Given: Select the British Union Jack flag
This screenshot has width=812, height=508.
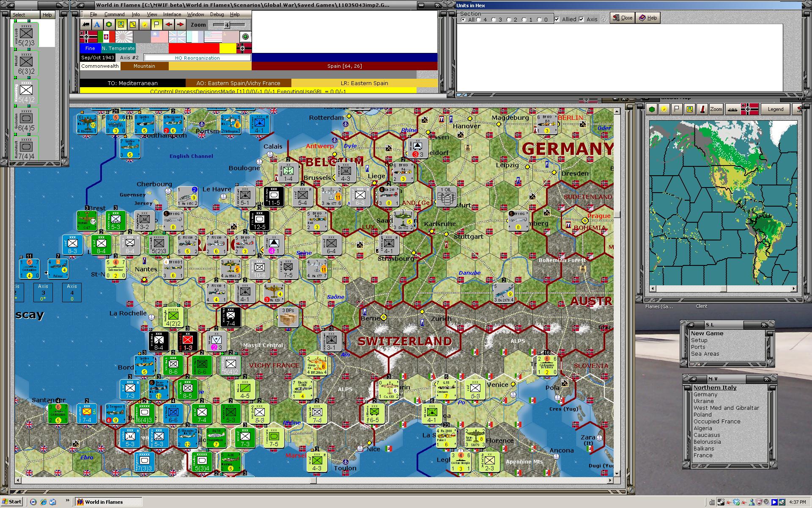Looking at the screenshot, I should (177, 37).
